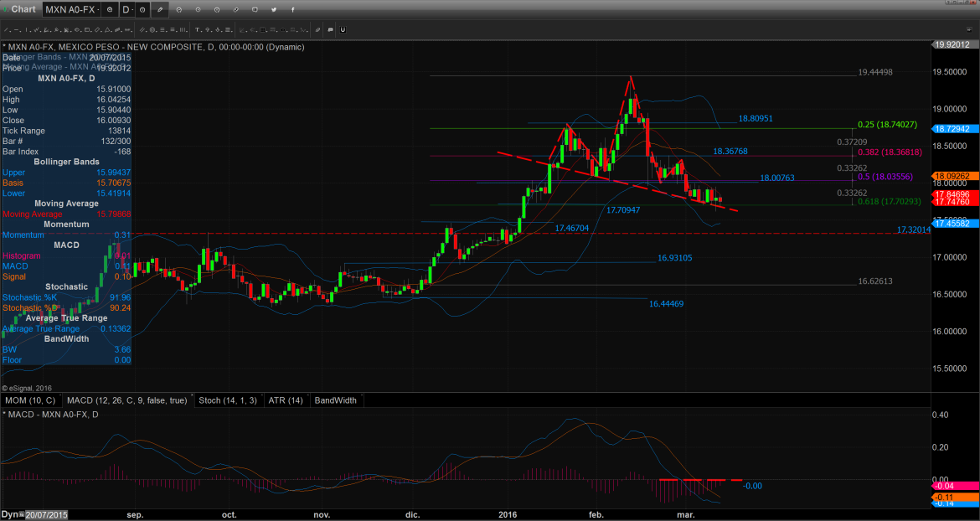Image resolution: width=980 pixels, height=521 pixels.
Task: Click the chat message icon in title bar
Action: point(255,9)
